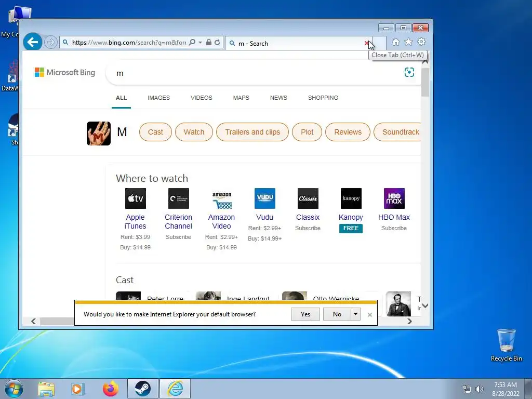This screenshot has height=399, width=532.
Task: Go back with the blue Back arrow
Action: 33,42
